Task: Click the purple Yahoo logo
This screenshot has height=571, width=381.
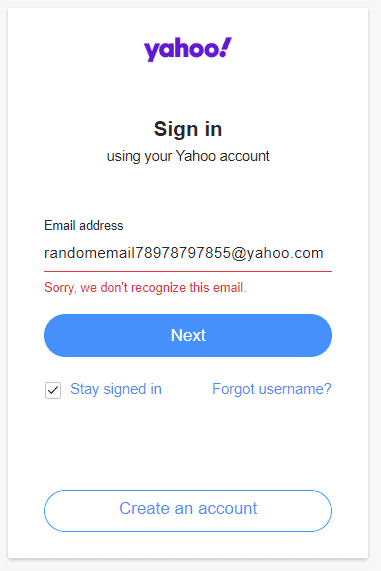Action: click(188, 49)
